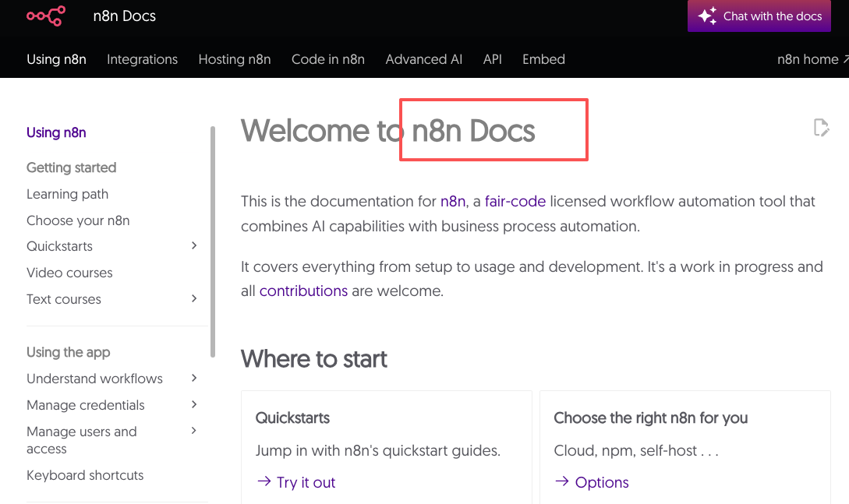Click the arrow before Options

562,481
